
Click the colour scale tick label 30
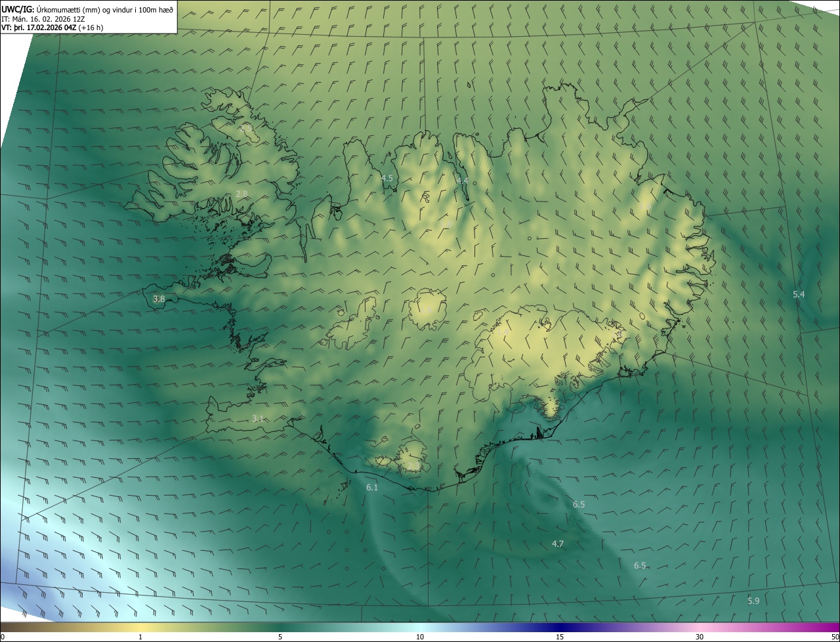700,637
